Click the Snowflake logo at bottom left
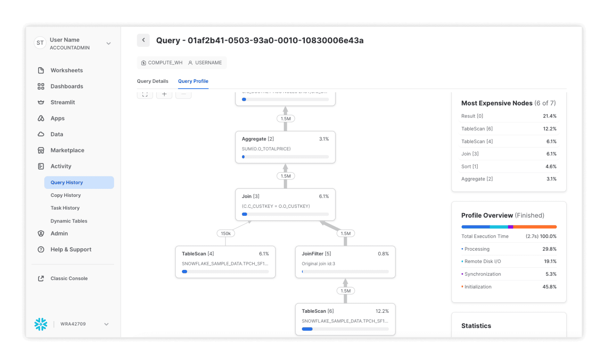The height and width of the screenshot is (364, 608). tap(41, 324)
